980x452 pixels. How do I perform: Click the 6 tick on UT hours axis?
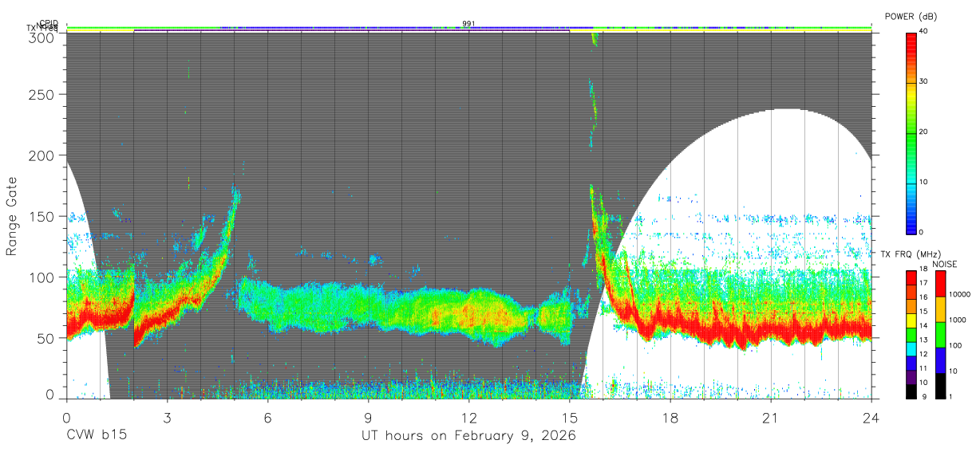(268, 417)
